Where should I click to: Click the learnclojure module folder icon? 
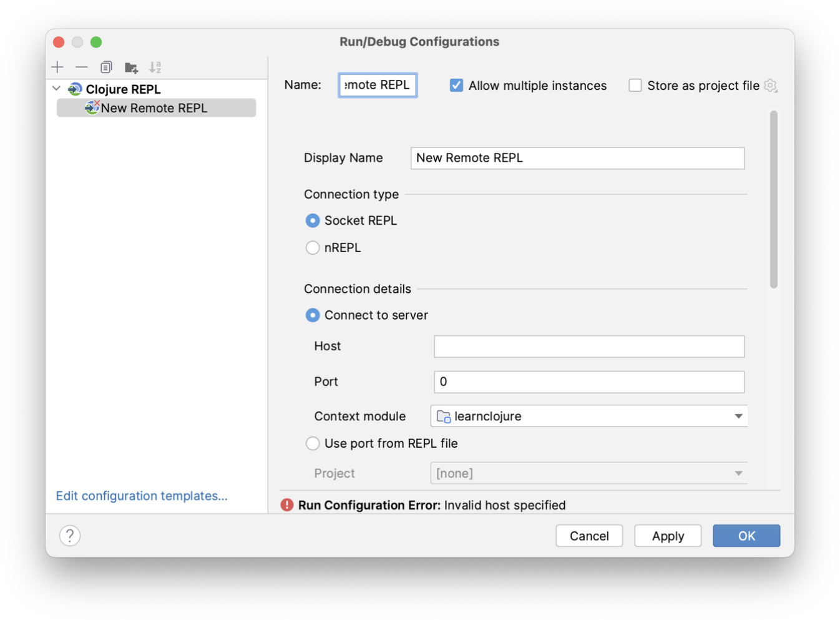pyautogui.click(x=444, y=416)
